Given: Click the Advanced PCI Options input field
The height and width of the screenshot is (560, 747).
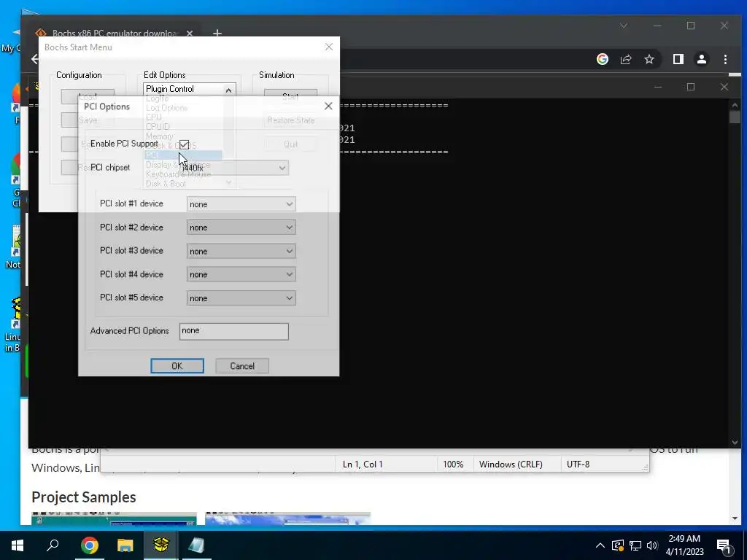Looking at the screenshot, I should coord(234,332).
